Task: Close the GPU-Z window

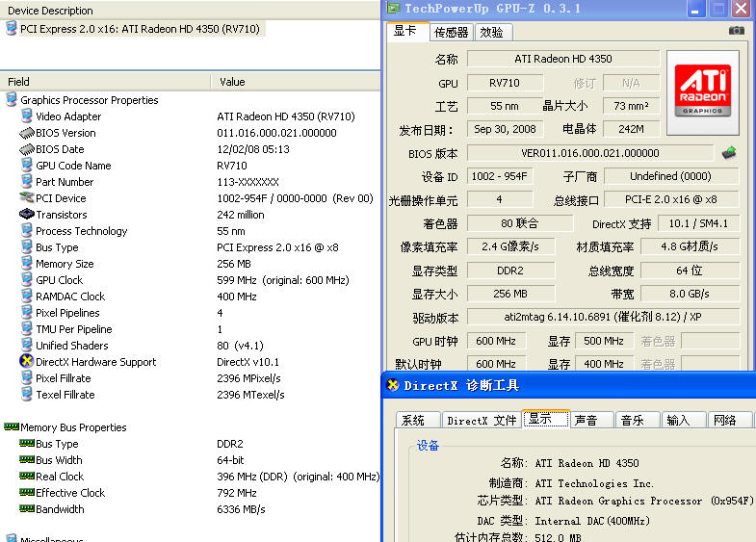Action: tap(741, 9)
